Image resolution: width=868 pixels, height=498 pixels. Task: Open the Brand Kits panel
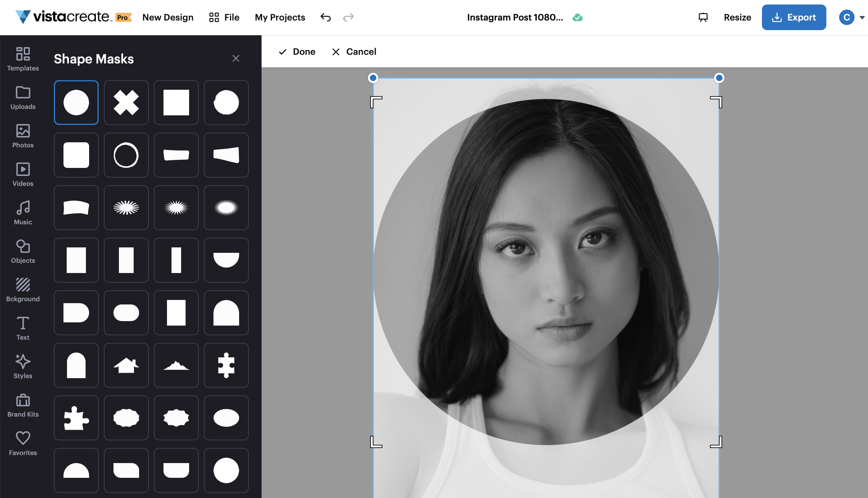click(22, 405)
